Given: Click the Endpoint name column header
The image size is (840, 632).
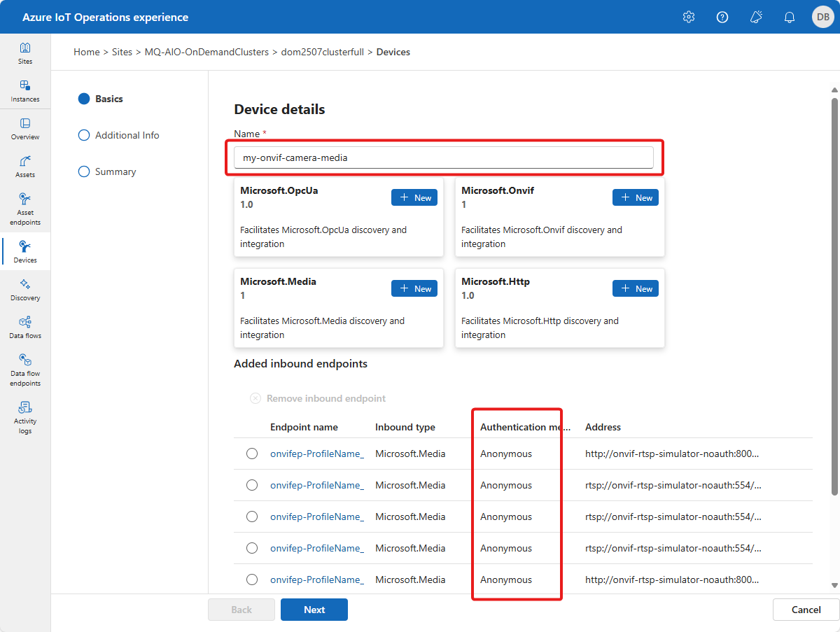Looking at the screenshot, I should coord(304,427).
